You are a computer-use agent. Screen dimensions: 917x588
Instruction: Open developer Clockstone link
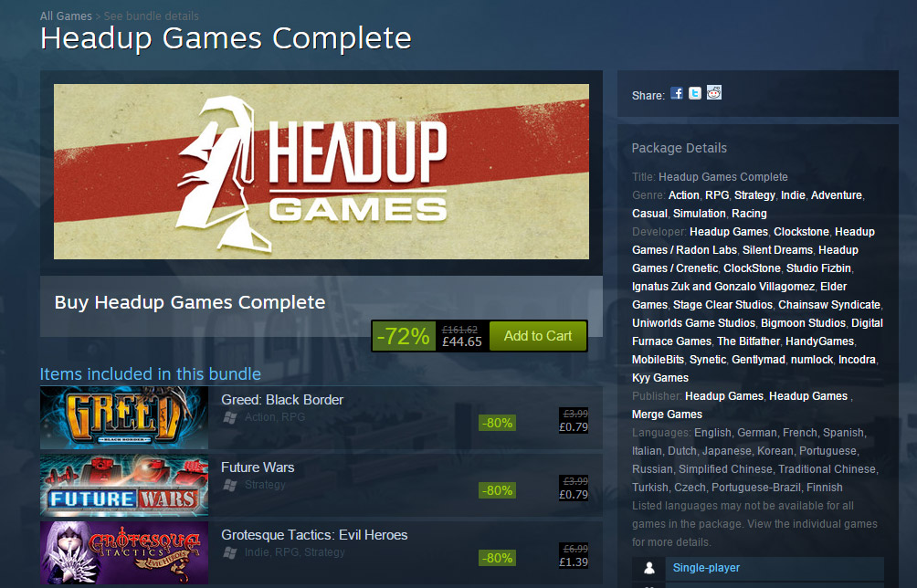tap(801, 232)
